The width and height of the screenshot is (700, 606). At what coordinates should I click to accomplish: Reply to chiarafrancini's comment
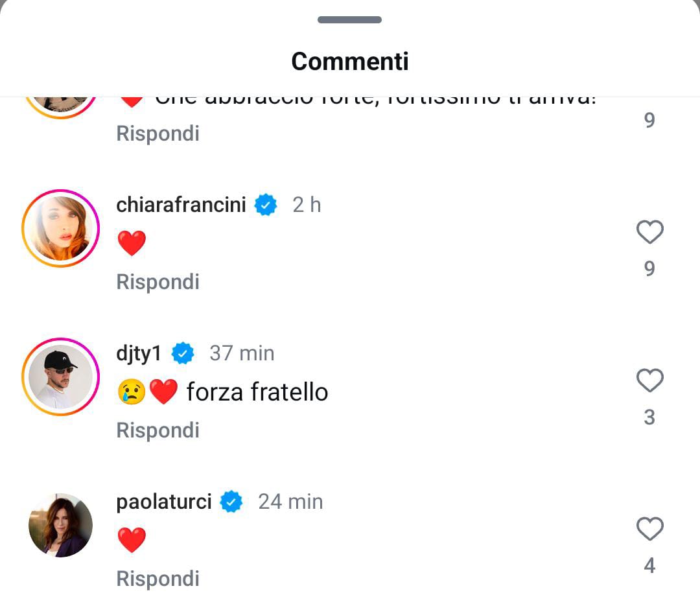point(157,282)
